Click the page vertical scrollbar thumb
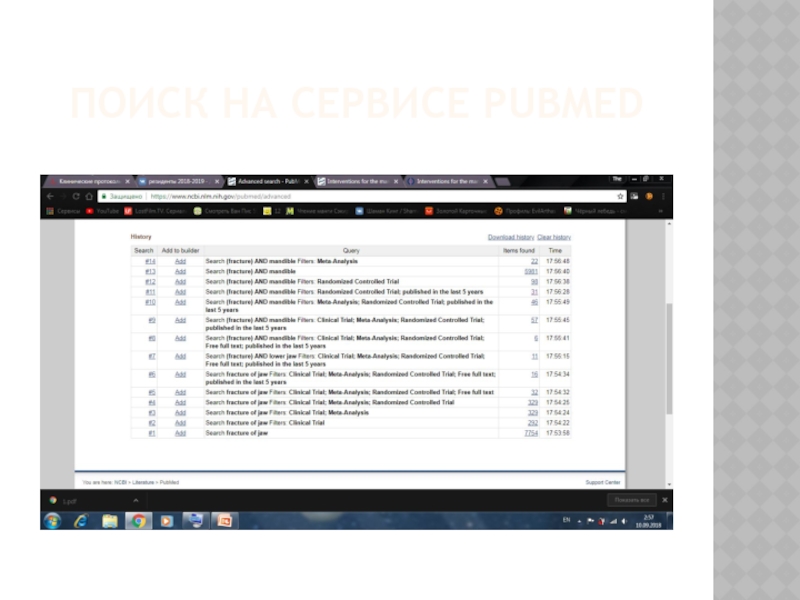The width and height of the screenshot is (800, 600). pos(669,359)
